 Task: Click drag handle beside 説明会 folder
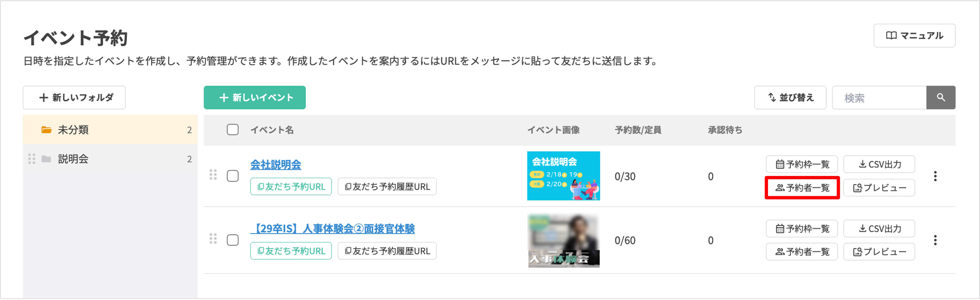pos(32,159)
